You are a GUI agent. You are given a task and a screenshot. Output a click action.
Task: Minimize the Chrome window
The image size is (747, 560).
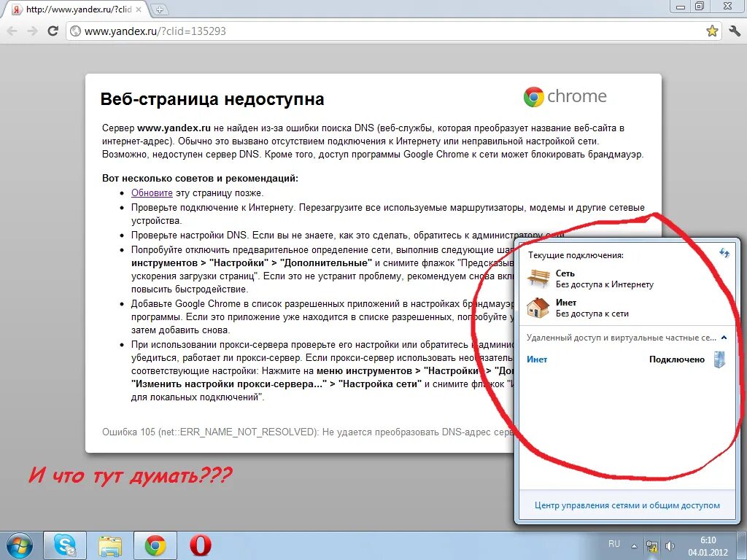[681, 7]
